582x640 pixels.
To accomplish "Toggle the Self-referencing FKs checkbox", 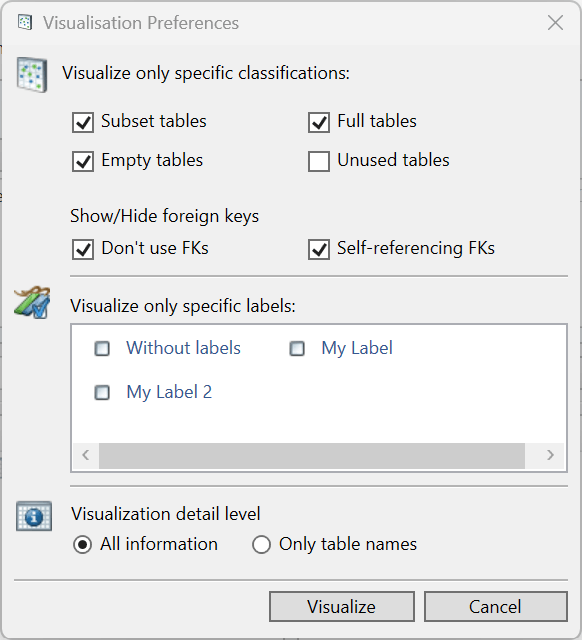I will tap(319, 249).
